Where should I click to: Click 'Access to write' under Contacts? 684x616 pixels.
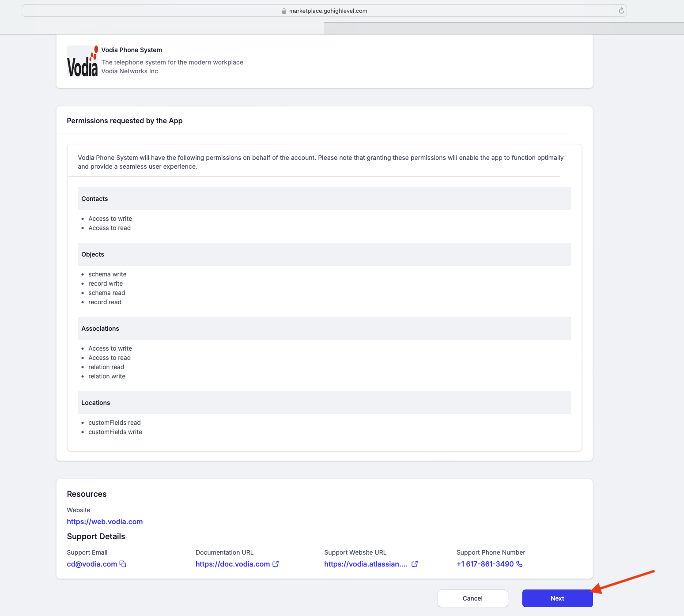coord(110,219)
